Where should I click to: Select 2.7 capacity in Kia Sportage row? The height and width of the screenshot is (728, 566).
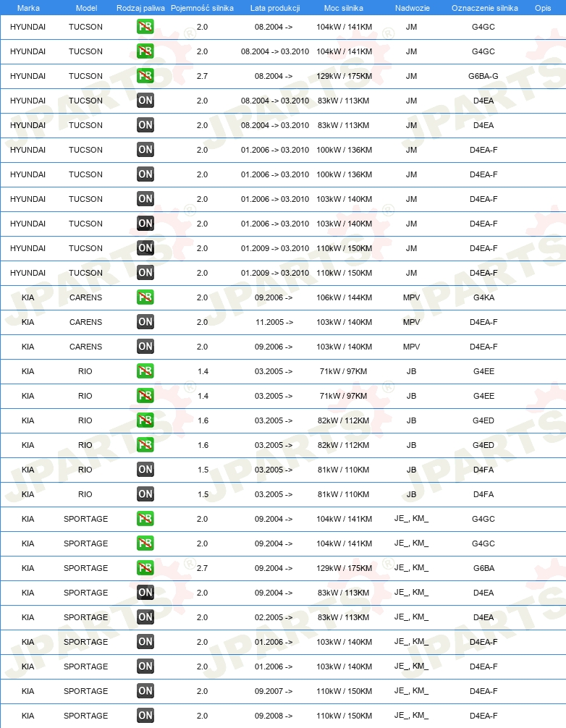pyautogui.click(x=203, y=568)
